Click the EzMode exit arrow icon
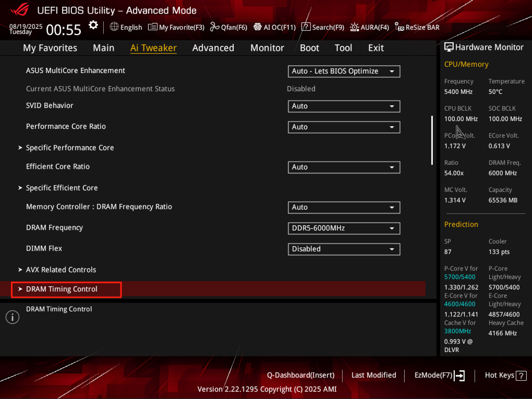This screenshot has height=399, width=532. click(460, 376)
